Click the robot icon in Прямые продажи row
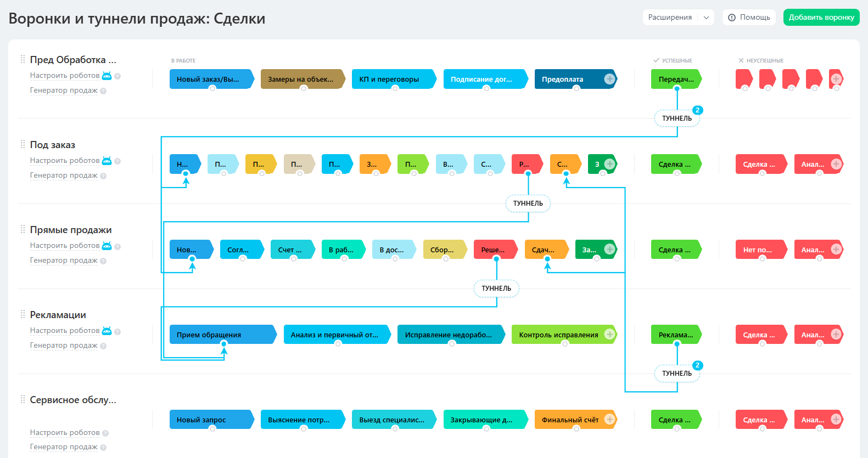Screen dimensions: 868x458 click(x=107, y=246)
